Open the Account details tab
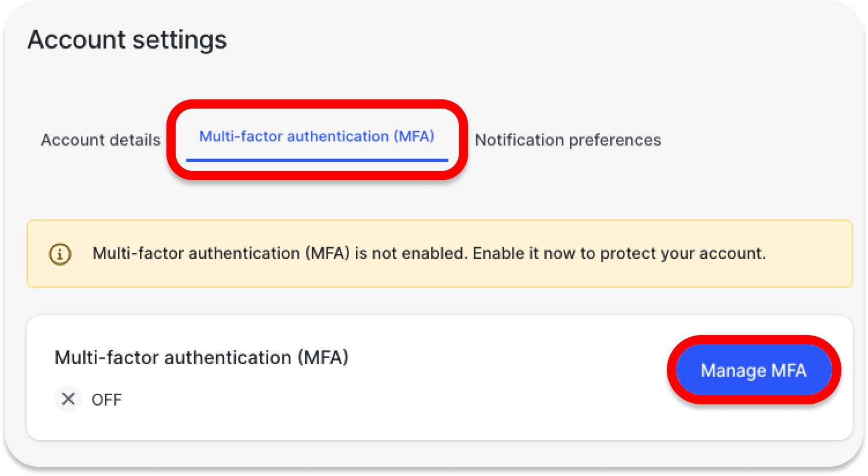 (101, 140)
